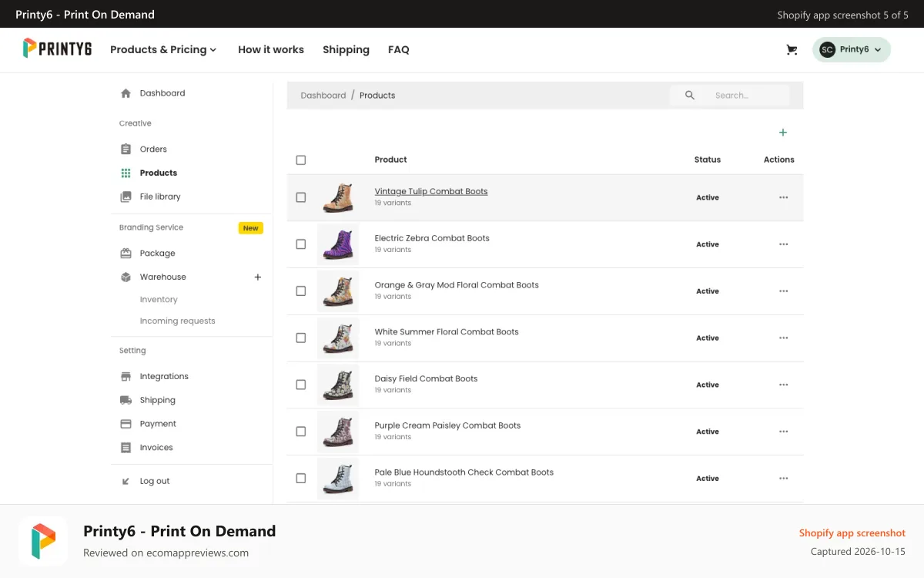Click the Vintage Tulip boot thumbnail

point(338,197)
